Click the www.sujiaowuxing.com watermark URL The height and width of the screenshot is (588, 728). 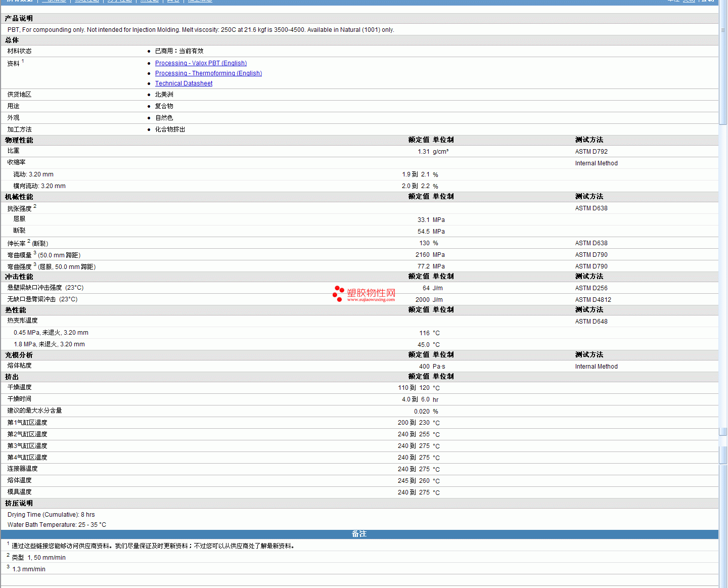tap(371, 300)
